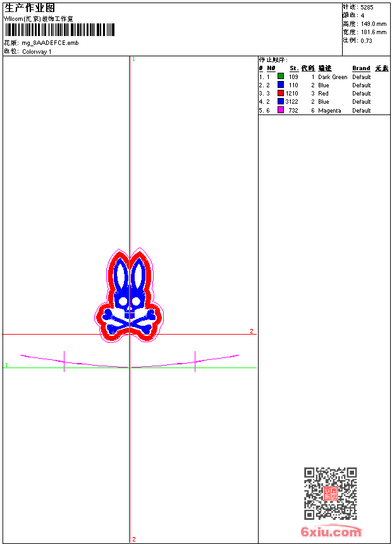
Task: Click the 停止顺序 stop sequence heading
Action: click(273, 59)
